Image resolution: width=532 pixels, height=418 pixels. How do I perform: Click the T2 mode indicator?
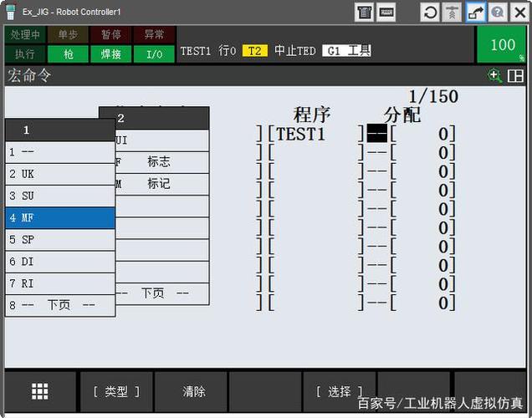coord(255,51)
